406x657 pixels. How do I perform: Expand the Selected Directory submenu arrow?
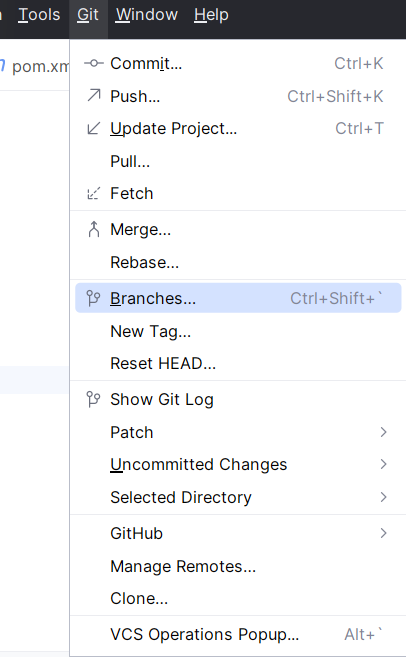click(x=383, y=497)
